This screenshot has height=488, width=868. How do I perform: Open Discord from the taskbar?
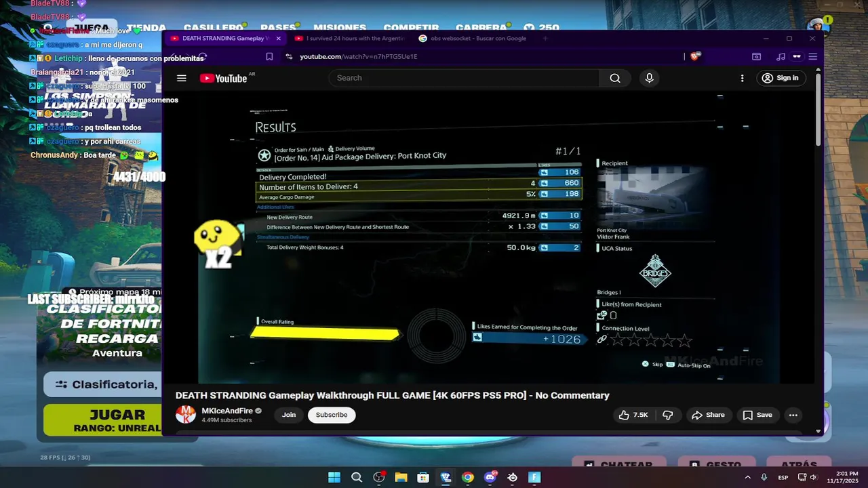[490, 477]
